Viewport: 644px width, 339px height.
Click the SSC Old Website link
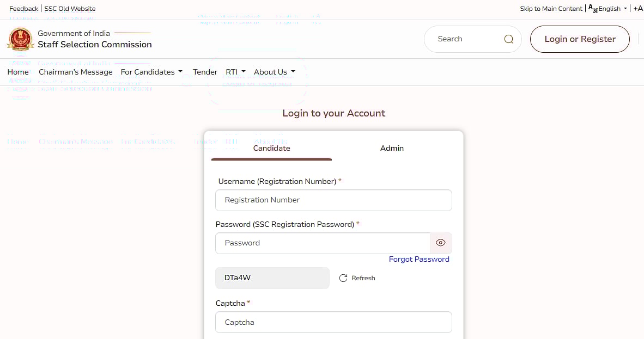(x=70, y=9)
